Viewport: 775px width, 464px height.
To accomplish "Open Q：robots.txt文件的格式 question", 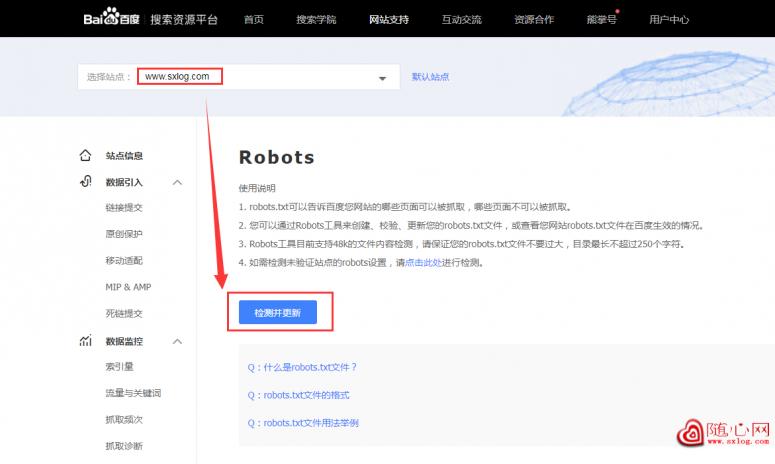I will 299,395.
